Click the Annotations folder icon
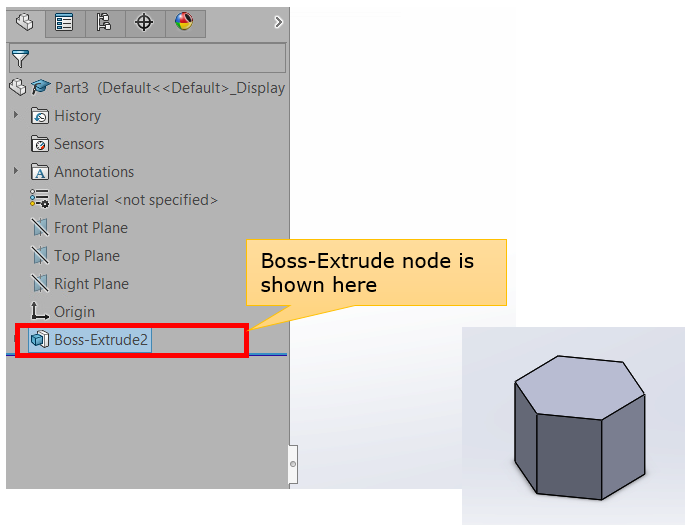 click(40, 172)
